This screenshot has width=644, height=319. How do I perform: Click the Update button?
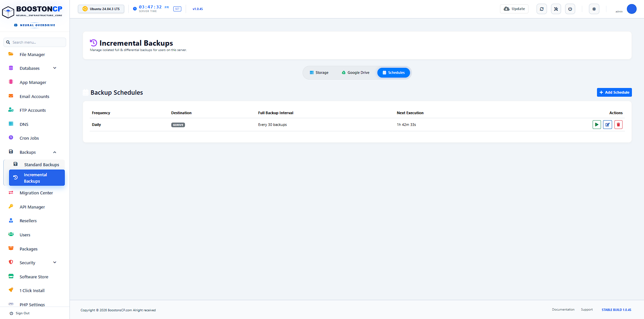click(x=514, y=9)
